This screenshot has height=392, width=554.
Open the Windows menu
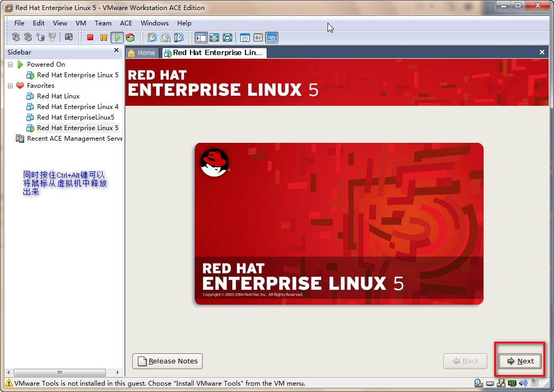click(155, 23)
